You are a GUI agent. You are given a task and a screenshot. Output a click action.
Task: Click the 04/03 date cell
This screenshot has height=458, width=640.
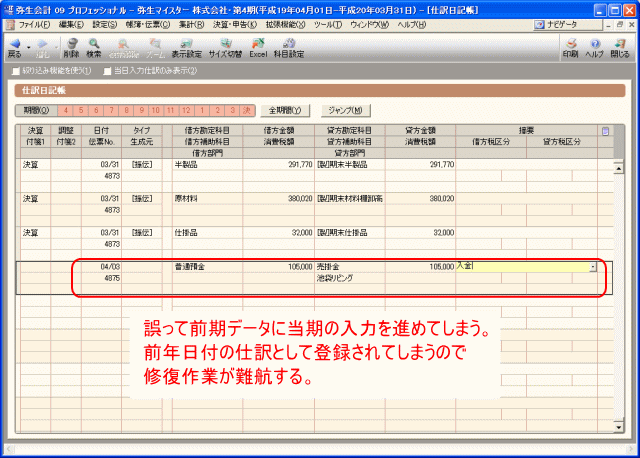[x=101, y=267]
